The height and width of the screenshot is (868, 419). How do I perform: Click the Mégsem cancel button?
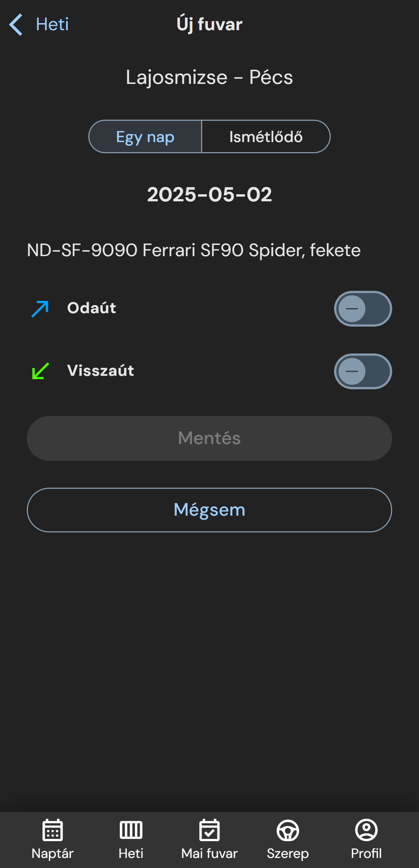point(209,510)
